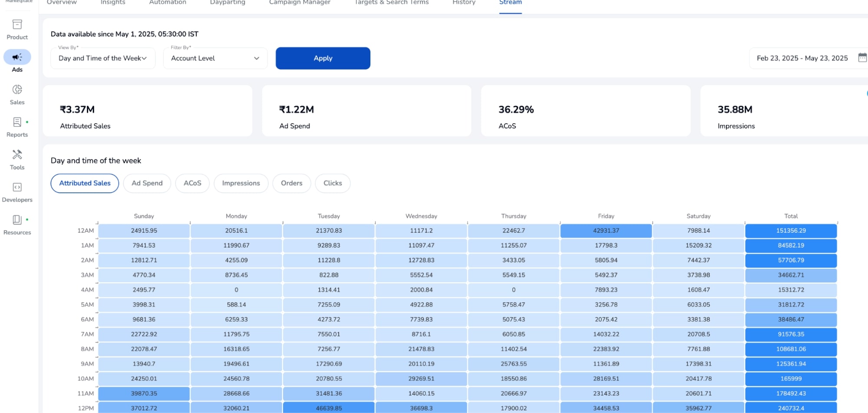This screenshot has height=413, width=868.
Task: Open the Reports sidebar icon
Action: [x=17, y=122]
